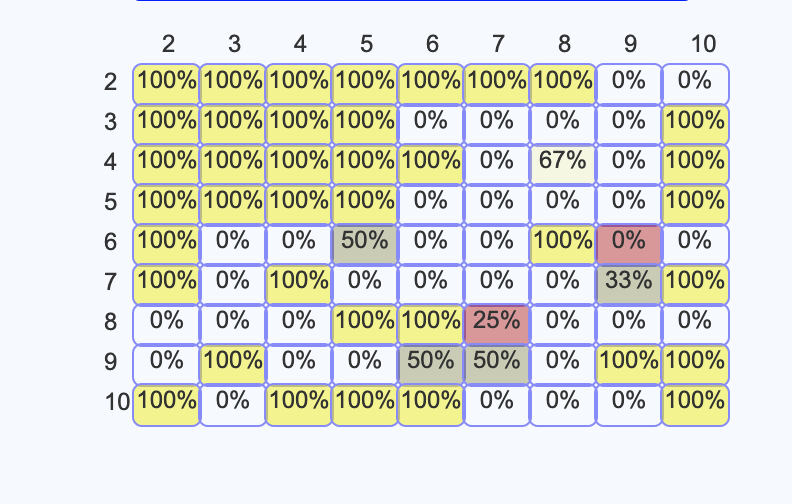The height and width of the screenshot is (504, 792).
Task: Click the 0% cell at row 2, column 10
Action: coord(695,84)
